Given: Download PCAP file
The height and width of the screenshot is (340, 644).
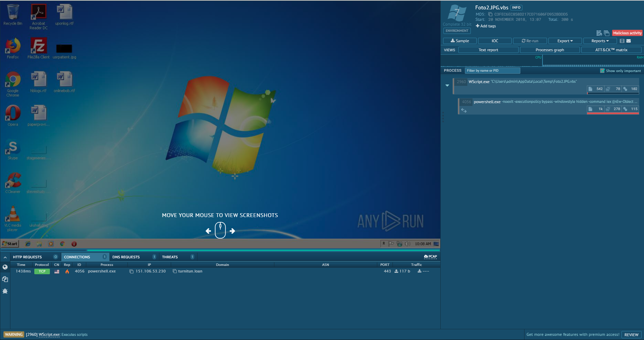Looking at the screenshot, I should [430, 257].
